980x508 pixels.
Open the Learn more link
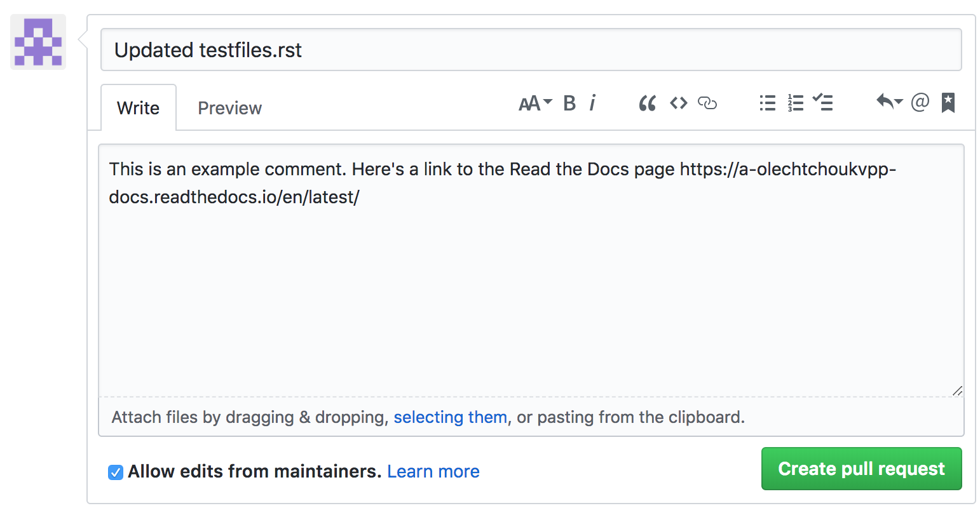tap(433, 472)
